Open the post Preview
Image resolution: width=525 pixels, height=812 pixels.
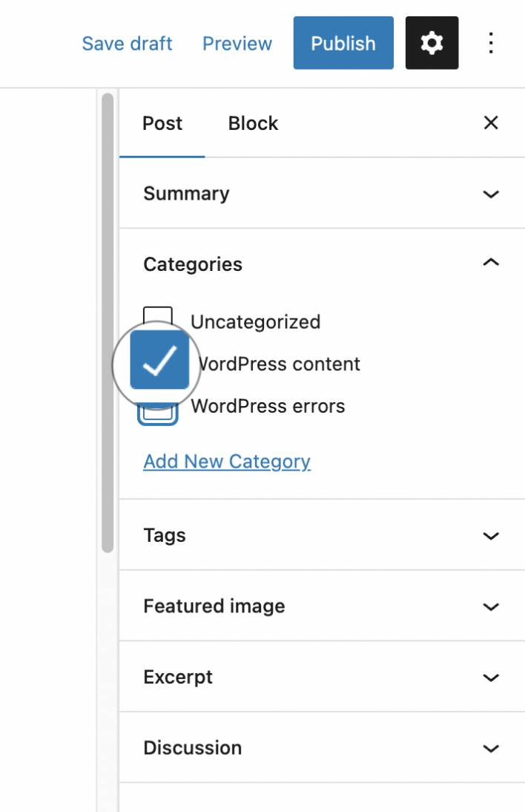pyautogui.click(x=237, y=44)
